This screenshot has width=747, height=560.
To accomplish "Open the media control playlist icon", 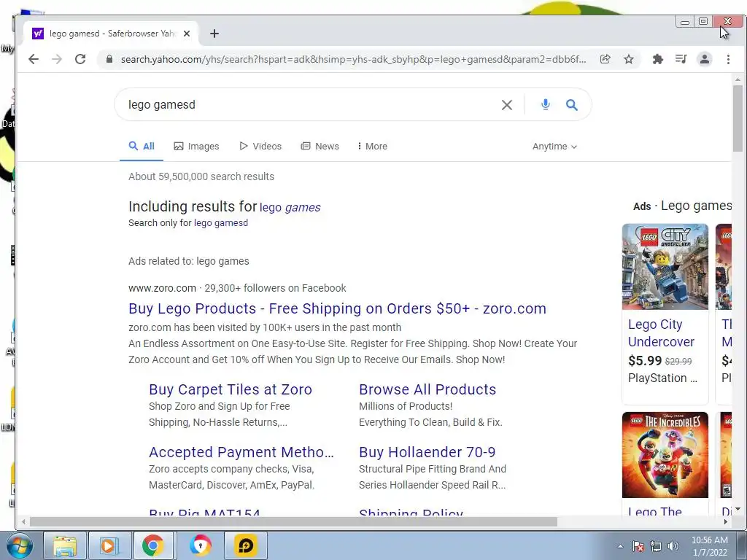I will pos(681,59).
